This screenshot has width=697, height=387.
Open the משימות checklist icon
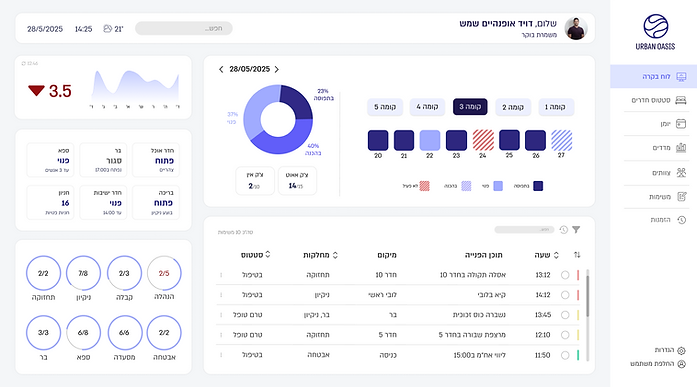pos(681,196)
